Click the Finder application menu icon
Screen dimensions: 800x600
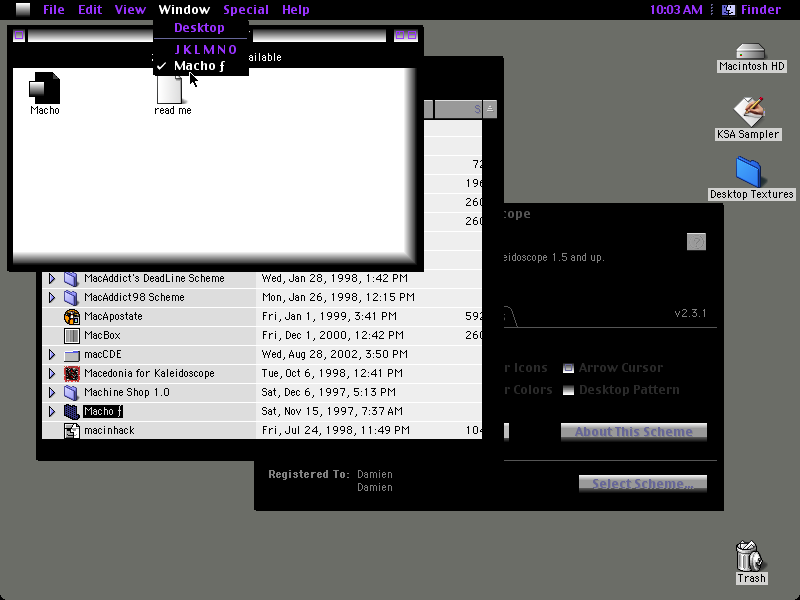point(728,10)
